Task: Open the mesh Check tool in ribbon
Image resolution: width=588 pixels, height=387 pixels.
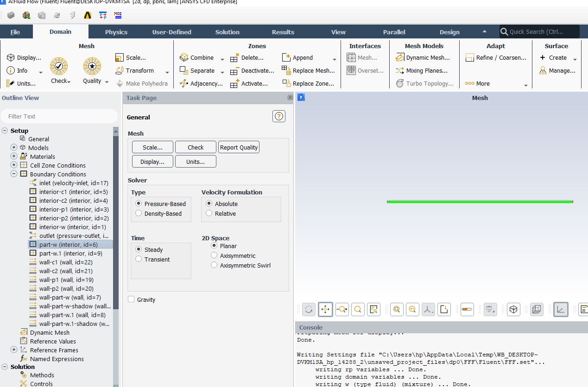Action: click(x=60, y=71)
